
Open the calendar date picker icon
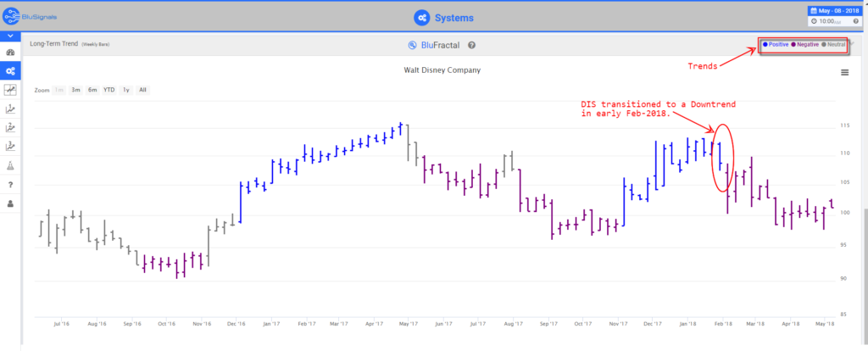pyautogui.click(x=813, y=10)
